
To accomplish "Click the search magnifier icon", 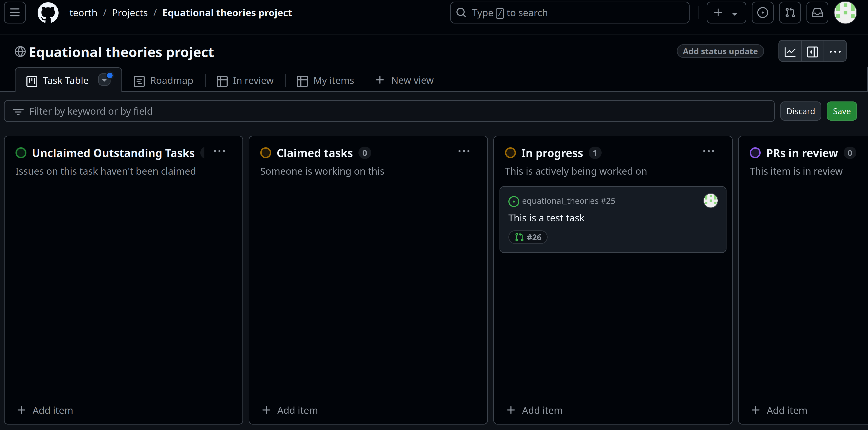I will 461,13.
